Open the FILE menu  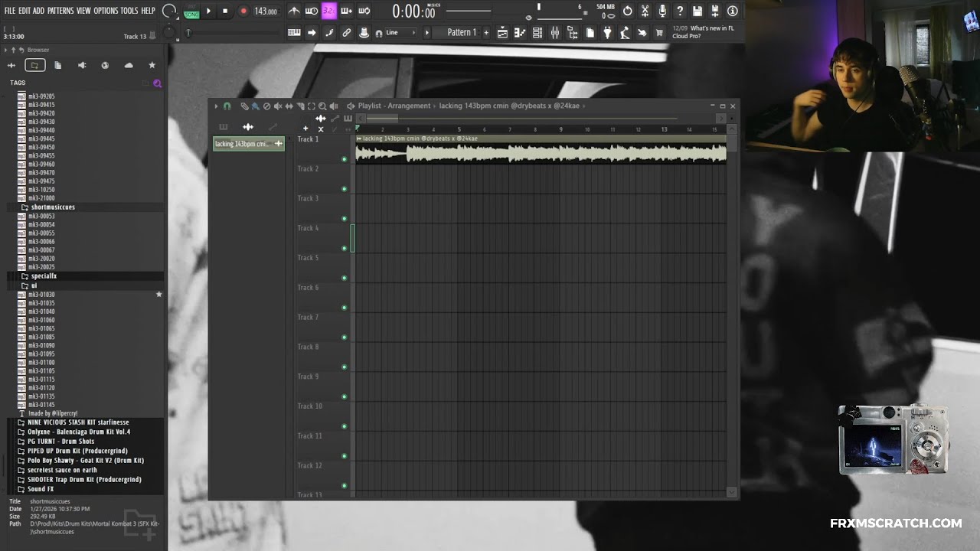tap(10, 11)
